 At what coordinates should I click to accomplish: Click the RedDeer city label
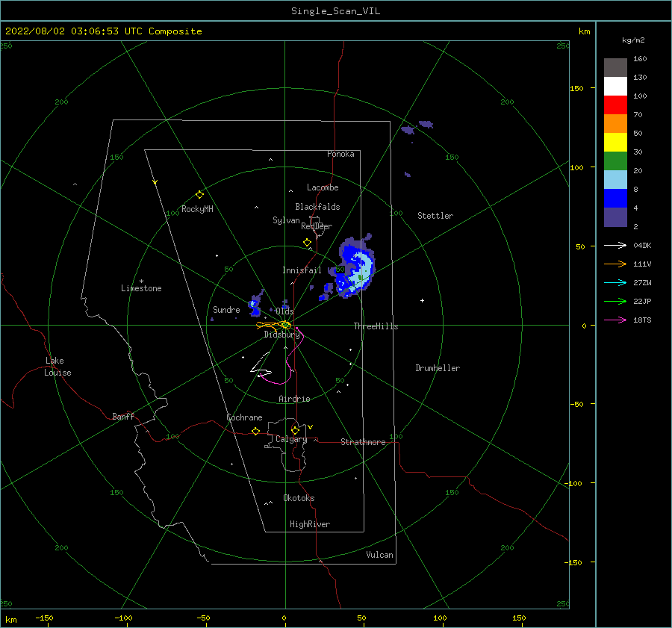(317, 226)
